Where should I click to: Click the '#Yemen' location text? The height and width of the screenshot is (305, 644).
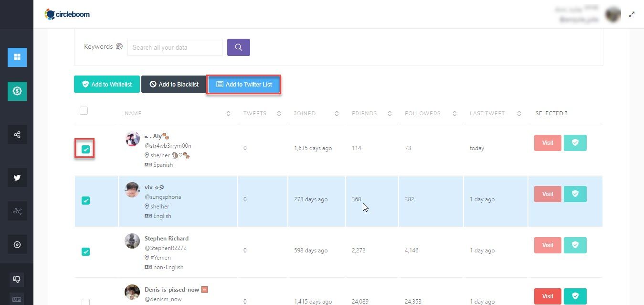tap(160, 258)
